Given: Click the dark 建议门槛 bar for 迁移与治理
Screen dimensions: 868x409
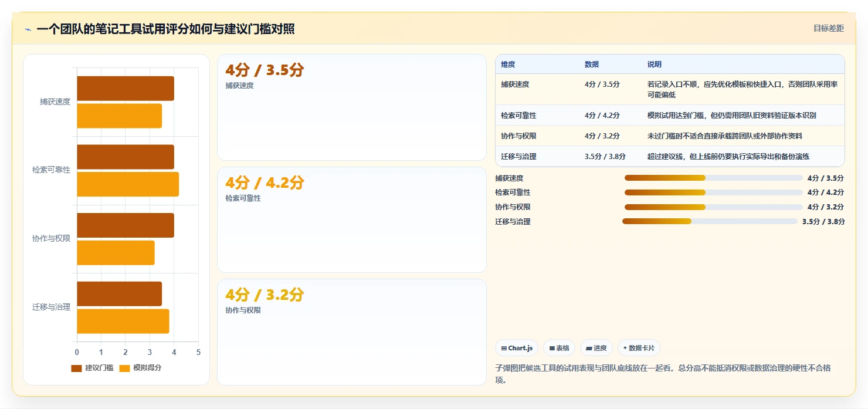Looking at the screenshot, I should [119, 294].
